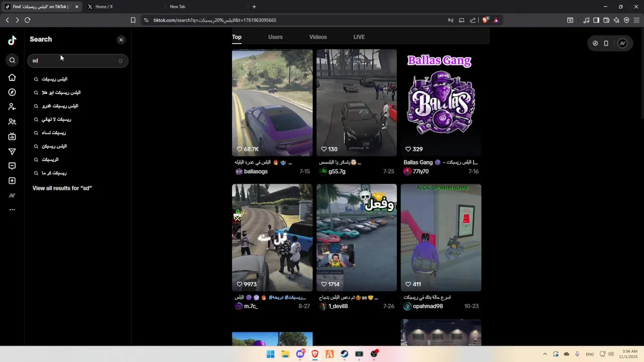Image resolution: width=644 pixels, height=362 pixels.
Task: Open the Following icon in sidebar
Action: 12,107
